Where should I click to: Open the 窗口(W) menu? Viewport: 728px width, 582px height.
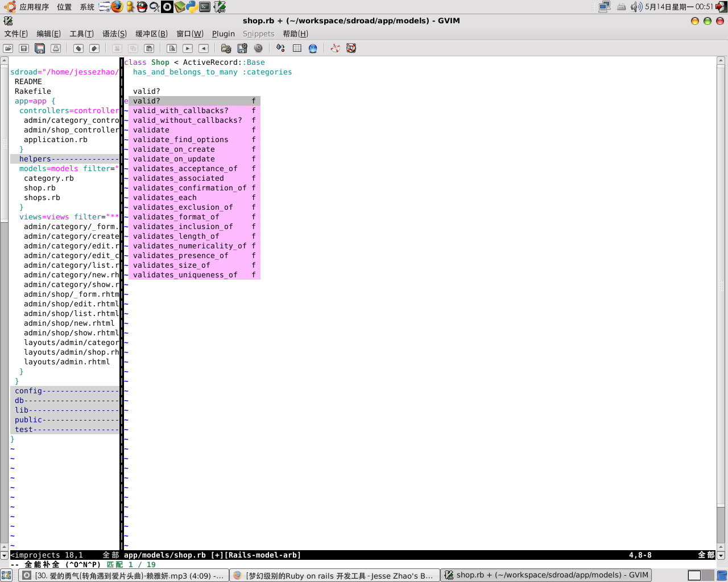tap(189, 34)
